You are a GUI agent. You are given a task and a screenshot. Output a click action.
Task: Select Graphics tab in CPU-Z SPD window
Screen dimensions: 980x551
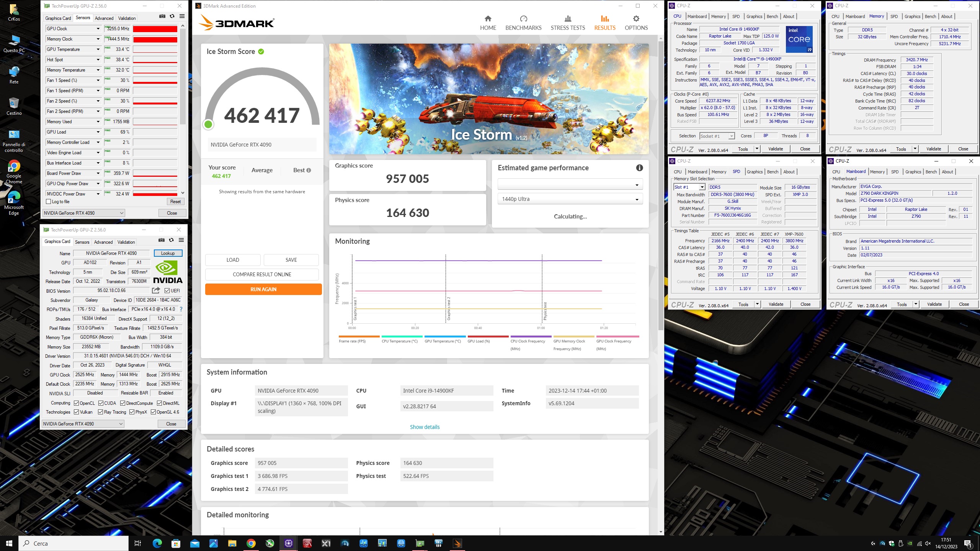coord(755,172)
